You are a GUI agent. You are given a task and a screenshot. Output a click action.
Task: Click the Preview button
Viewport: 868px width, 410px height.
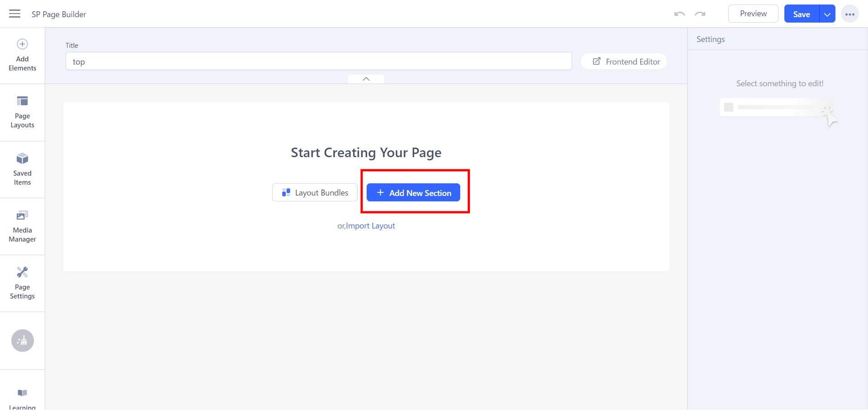[x=753, y=14]
